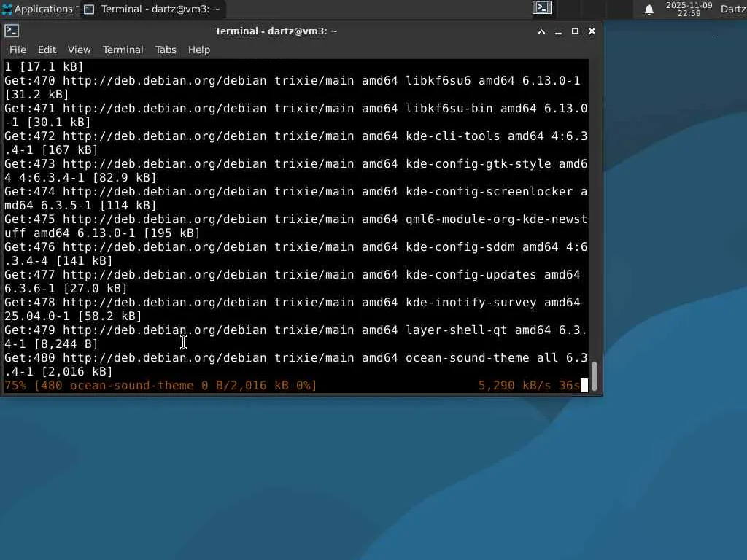
Task: Open the Edit menu
Action: pyautogui.click(x=47, y=50)
